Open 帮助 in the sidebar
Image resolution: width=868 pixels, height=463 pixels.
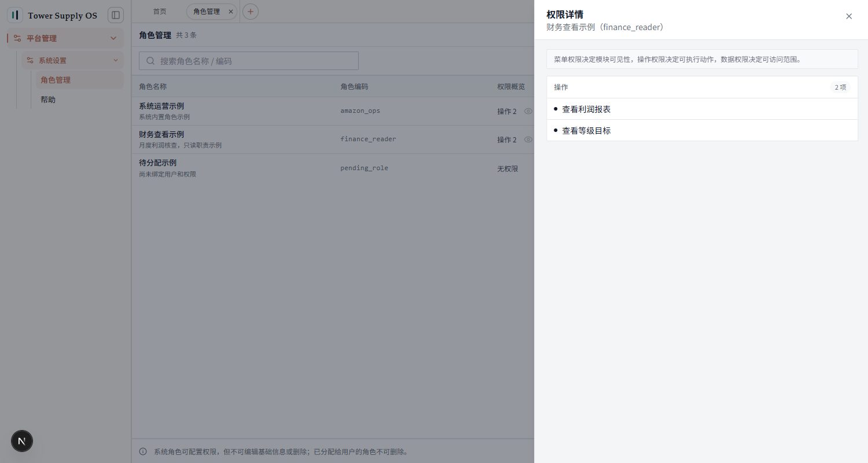point(80,100)
